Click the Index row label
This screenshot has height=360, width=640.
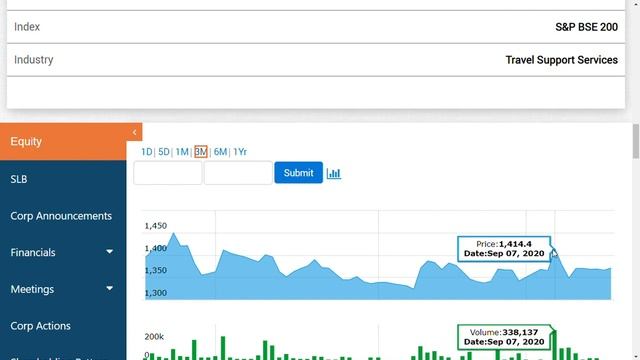click(27, 27)
